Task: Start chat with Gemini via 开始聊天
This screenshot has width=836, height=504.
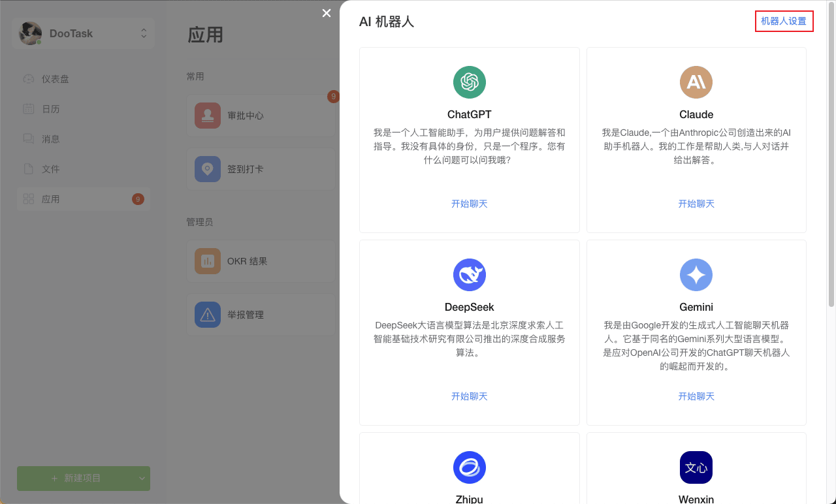Action: (x=696, y=396)
